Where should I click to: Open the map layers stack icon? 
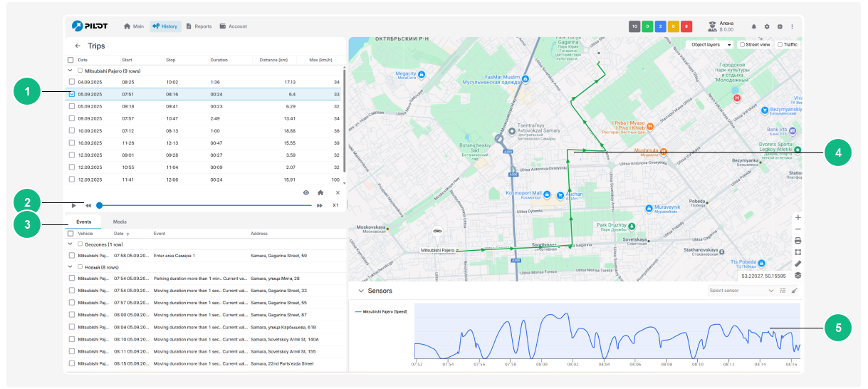click(798, 274)
